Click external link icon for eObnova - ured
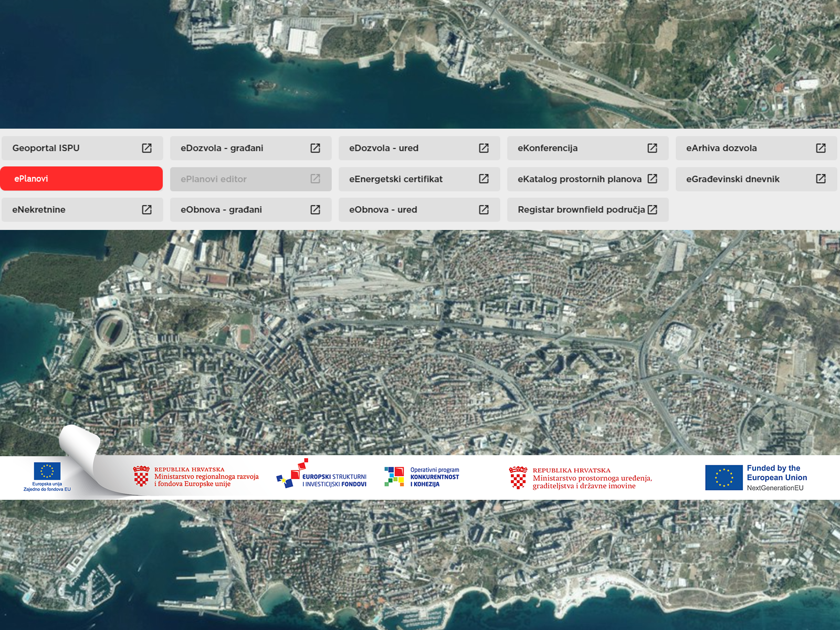 484,209
